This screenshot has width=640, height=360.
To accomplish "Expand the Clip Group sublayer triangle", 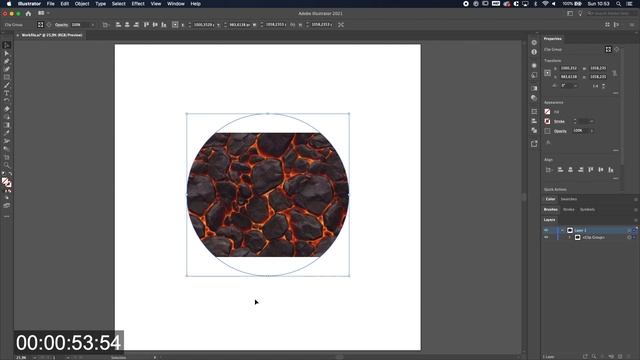I will point(569,237).
